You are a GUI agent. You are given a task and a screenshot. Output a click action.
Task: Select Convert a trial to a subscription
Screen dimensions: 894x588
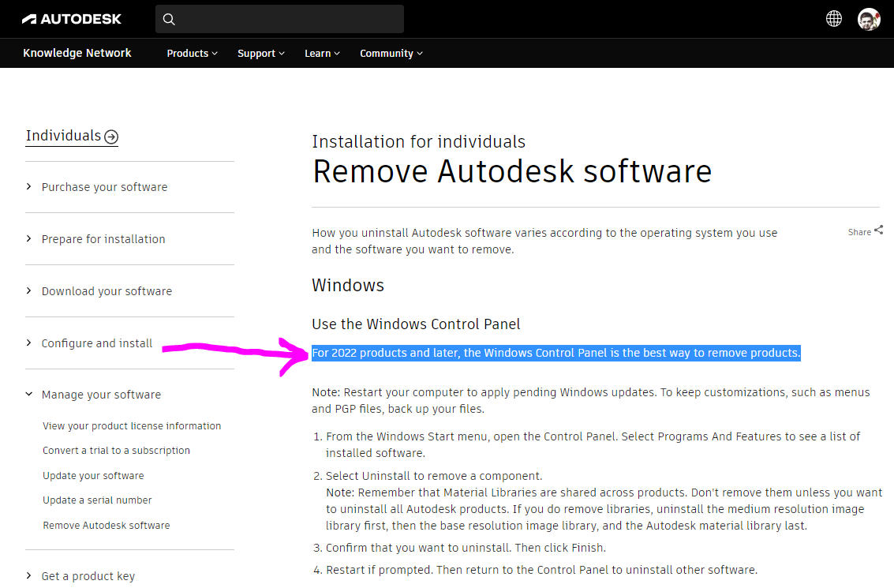tap(116, 450)
